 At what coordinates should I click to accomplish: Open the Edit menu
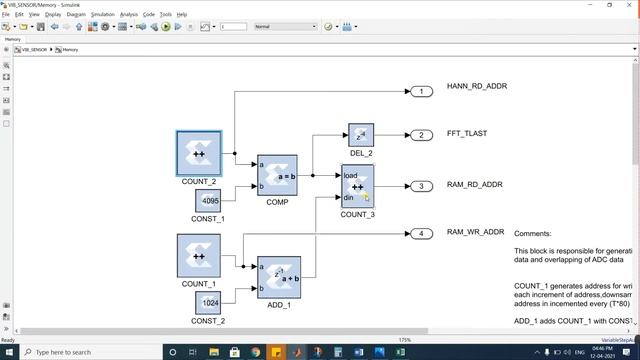coord(19,14)
